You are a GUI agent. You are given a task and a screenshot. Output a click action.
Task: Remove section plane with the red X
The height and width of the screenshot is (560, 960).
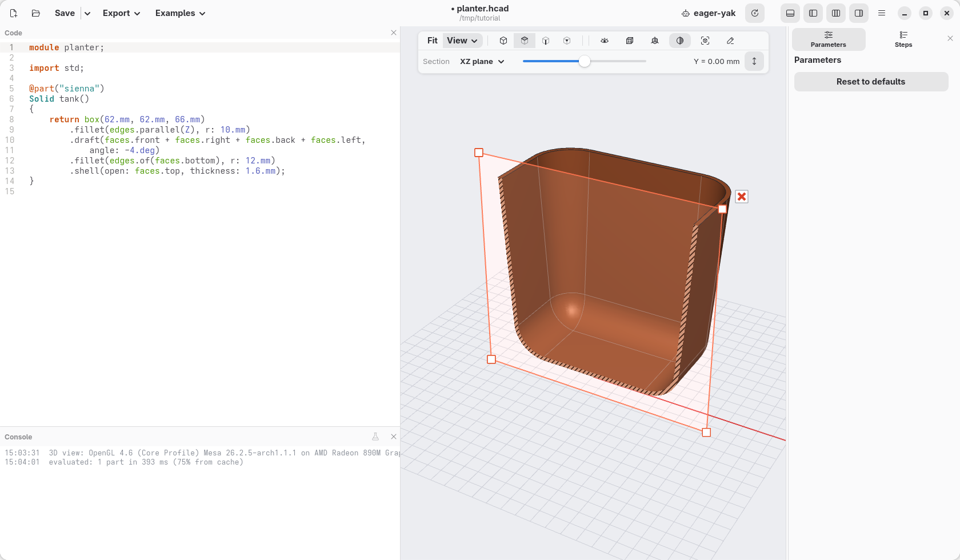pos(742,197)
